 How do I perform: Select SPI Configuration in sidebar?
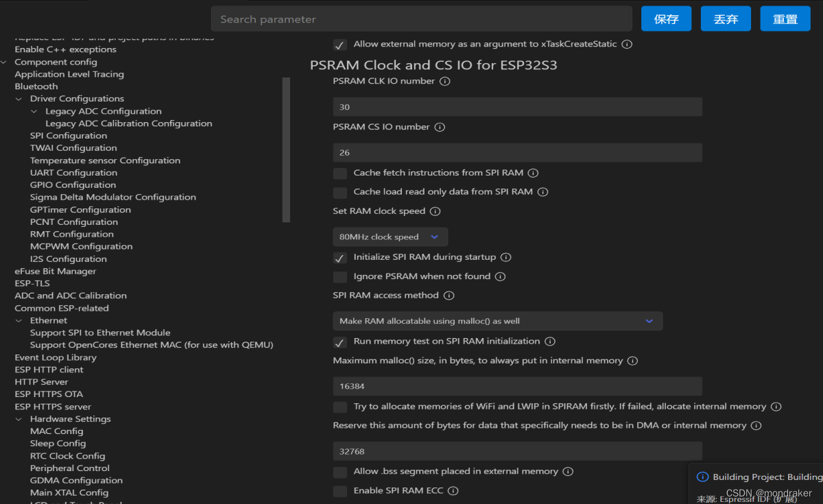69,136
